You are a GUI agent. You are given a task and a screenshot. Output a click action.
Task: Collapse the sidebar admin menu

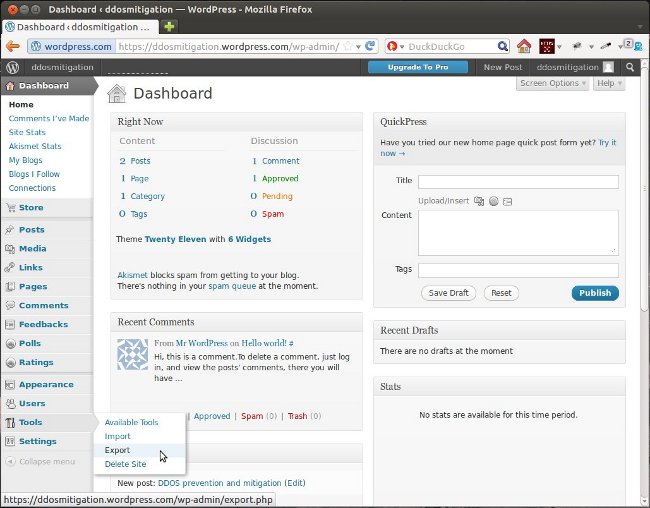(42, 461)
